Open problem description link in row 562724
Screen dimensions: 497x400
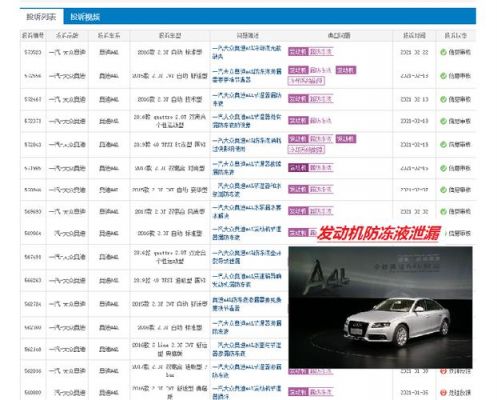tap(247, 304)
